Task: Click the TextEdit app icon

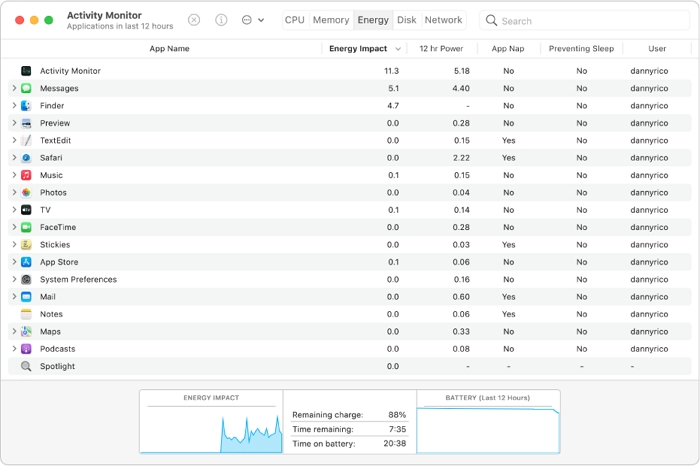Action: tap(26, 140)
